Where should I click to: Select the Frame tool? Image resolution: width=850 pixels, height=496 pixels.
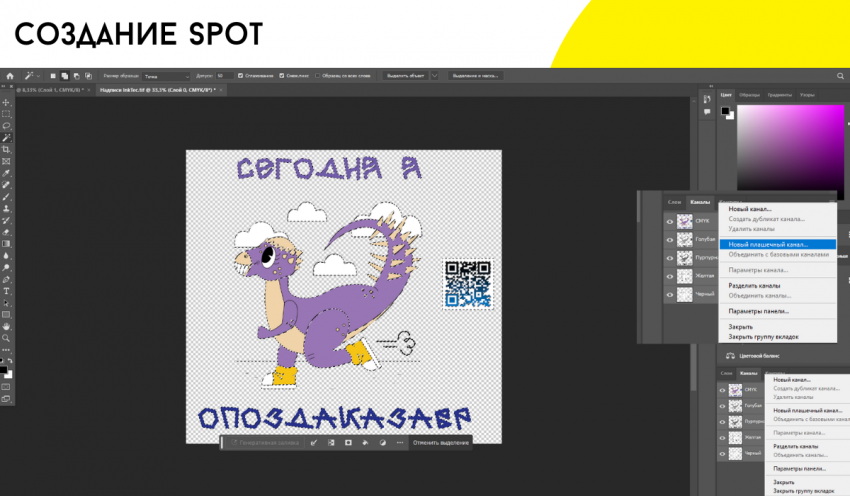pos(6,161)
